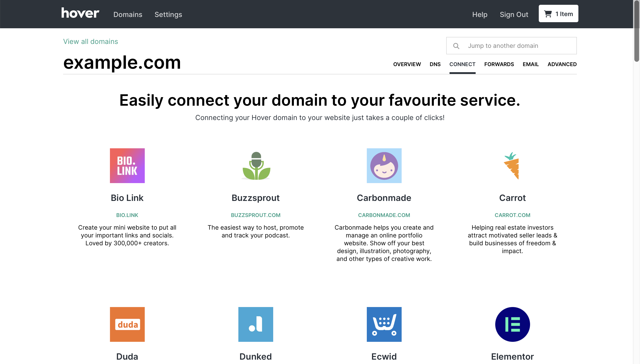Switch to the Overview tab

tap(407, 64)
